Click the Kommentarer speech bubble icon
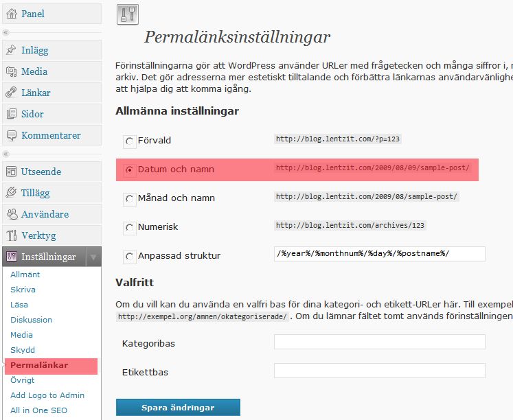The height and width of the screenshot is (420, 513). (x=11, y=135)
